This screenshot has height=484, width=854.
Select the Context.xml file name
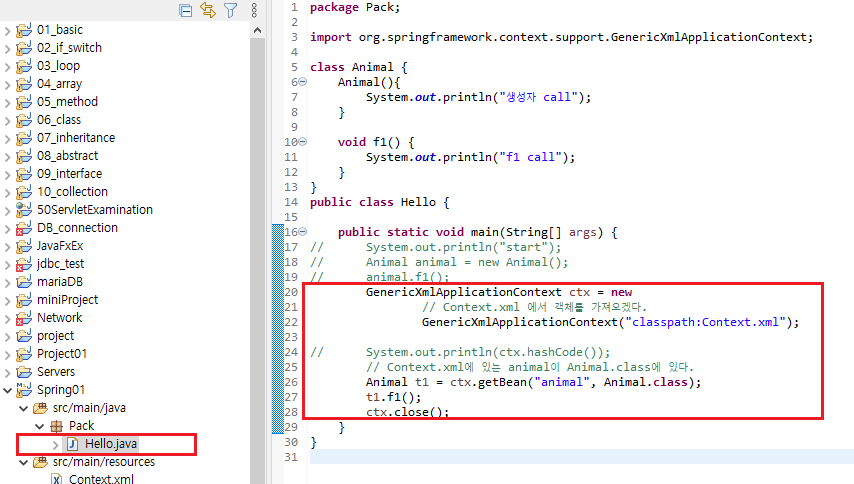click(x=101, y=479)
